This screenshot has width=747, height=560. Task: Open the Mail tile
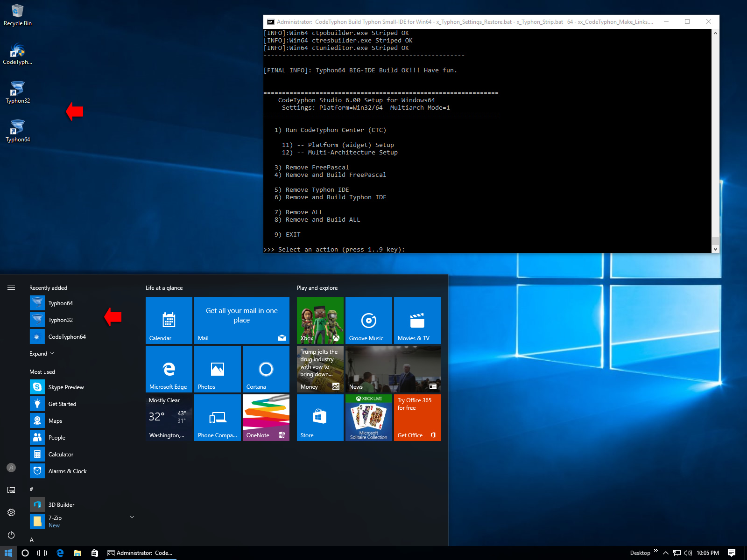coord(242,321)
